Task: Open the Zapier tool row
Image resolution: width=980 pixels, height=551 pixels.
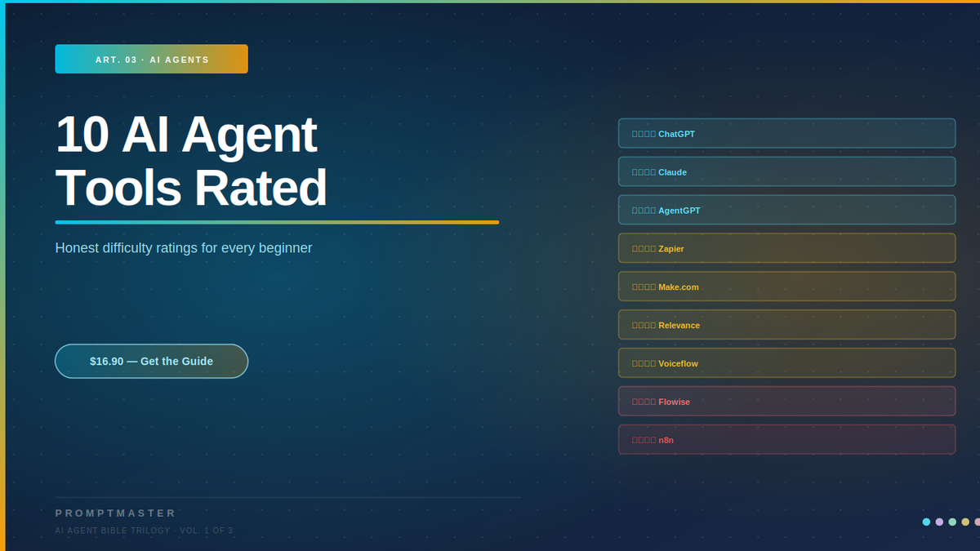Action: (786, 248)
